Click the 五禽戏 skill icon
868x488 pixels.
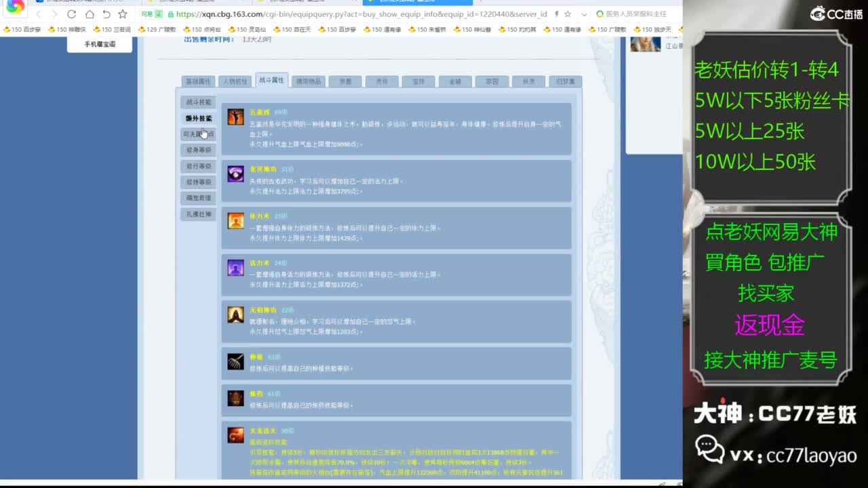tap(235, 117)
